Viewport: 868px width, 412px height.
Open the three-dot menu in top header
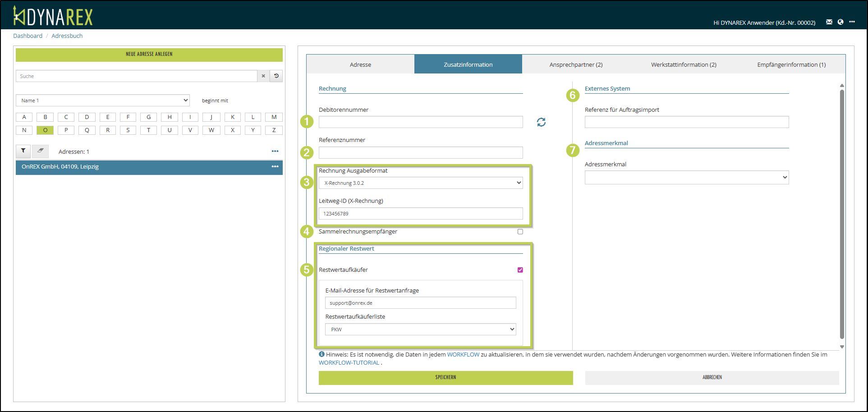point(852,22)
